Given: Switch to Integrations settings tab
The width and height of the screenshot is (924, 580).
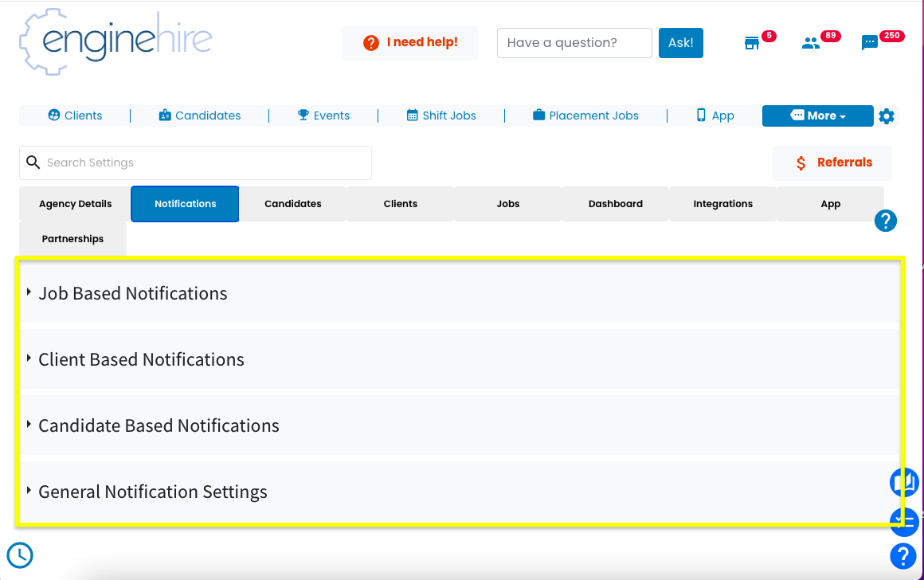Looking at the screenshot, I should click(723, 204).
